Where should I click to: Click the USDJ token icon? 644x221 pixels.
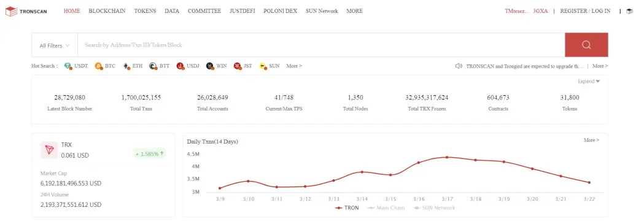(x=180, y=66)
